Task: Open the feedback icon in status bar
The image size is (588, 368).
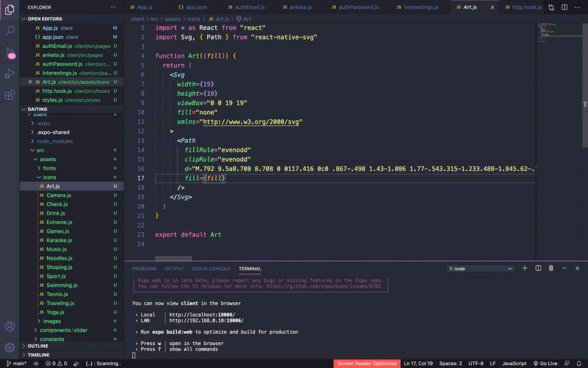Action: pyautogui.click(x=567, y=363)
